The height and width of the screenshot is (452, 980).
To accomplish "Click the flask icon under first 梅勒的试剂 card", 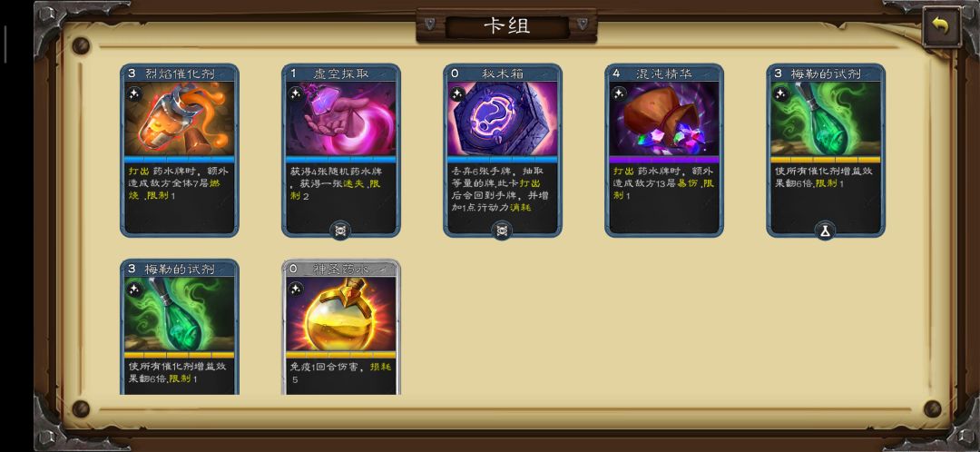I will [825, 231].
